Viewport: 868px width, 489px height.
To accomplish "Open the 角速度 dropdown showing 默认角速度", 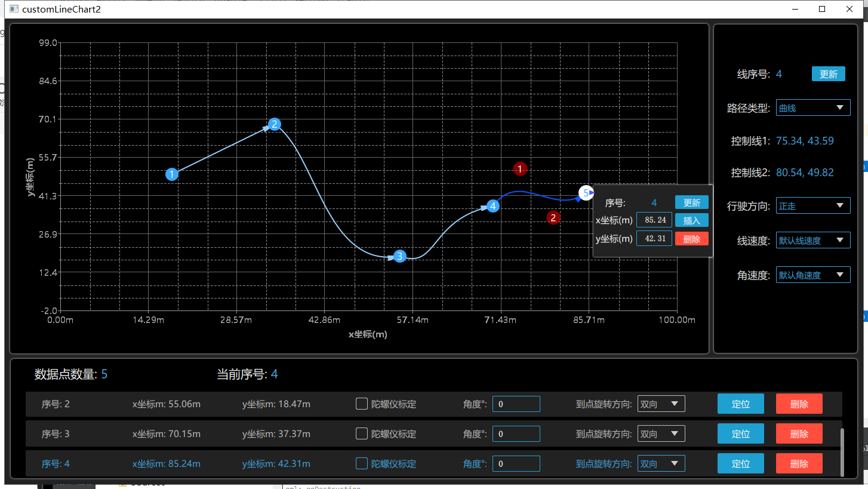I will [812, 275].
